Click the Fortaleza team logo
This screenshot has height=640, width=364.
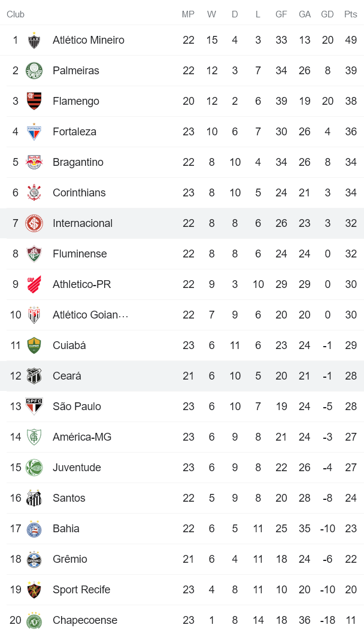(34, 132)
